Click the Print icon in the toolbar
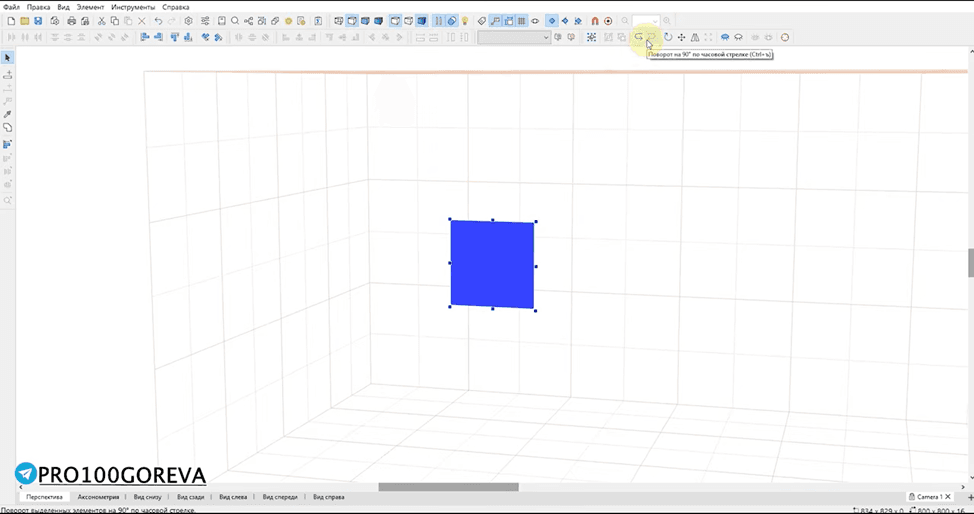This screenshot has height=514, width=974. point(71,21)
